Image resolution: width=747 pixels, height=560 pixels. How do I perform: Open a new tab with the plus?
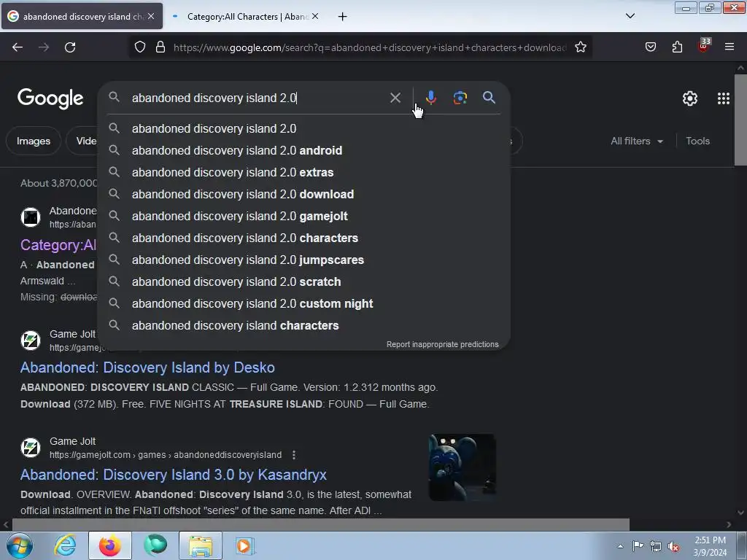coord(342,17)
